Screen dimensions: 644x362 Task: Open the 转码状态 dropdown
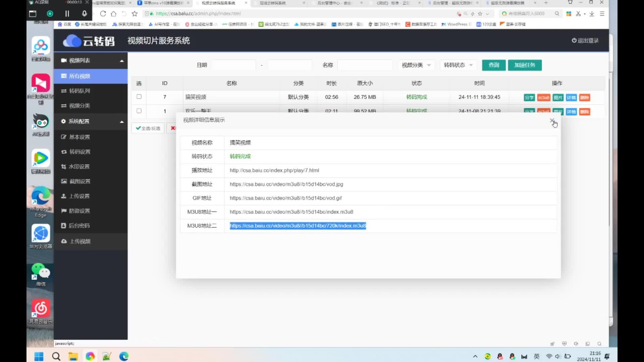(458, 65)
